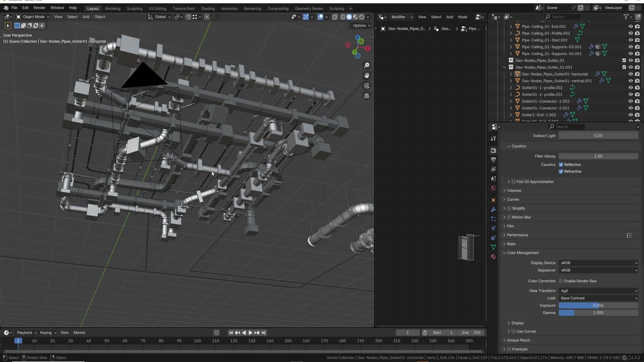Screen dimensions: 644x362
Task: Open the outliner filter funnel
Action: pyautogui.click(x=626, y=17)
